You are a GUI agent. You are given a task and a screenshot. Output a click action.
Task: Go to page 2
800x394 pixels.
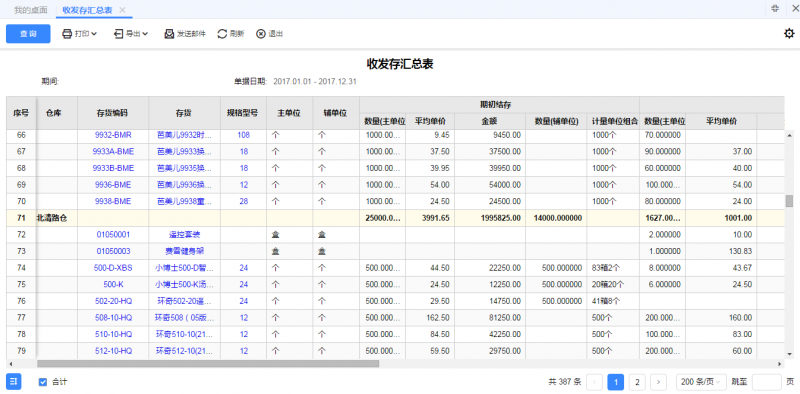pyautogui.click(x=637, y=382)
